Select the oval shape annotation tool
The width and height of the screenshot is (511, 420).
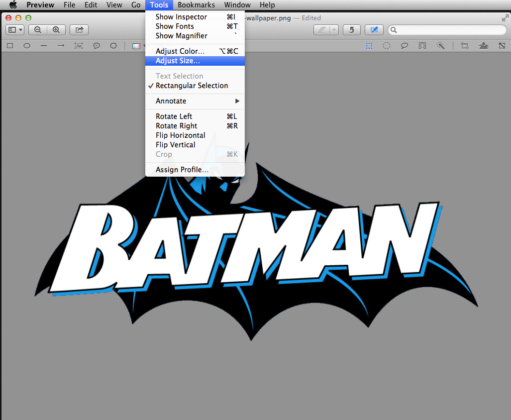coord(27,46)
